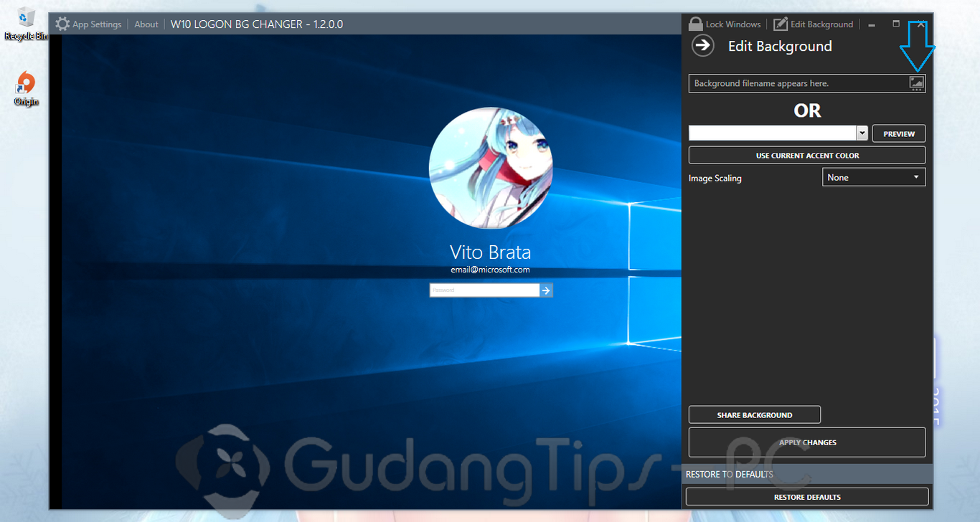Image resolution: width=980 pixels, height=522 pixels.
Task: Open the About menu item
Action: click(146, 24)
